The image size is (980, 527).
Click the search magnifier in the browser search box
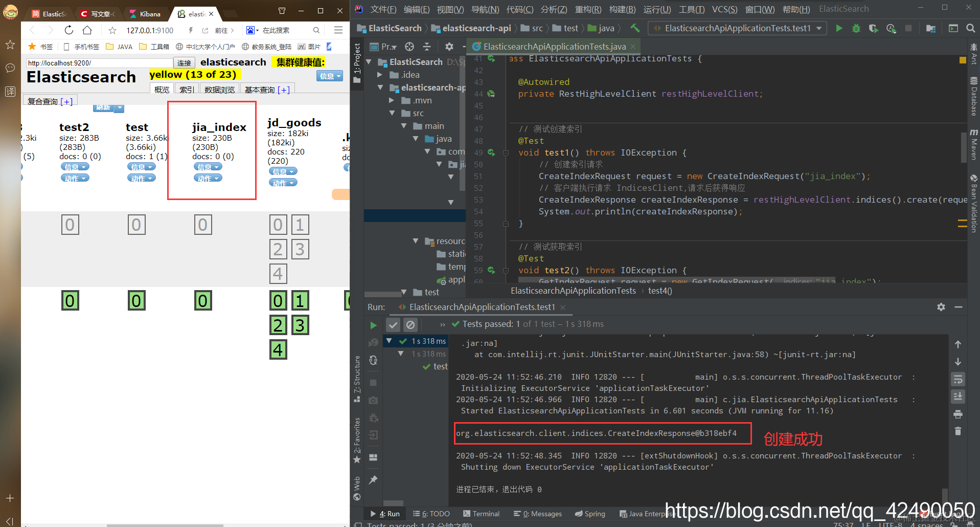coord(316,30)
